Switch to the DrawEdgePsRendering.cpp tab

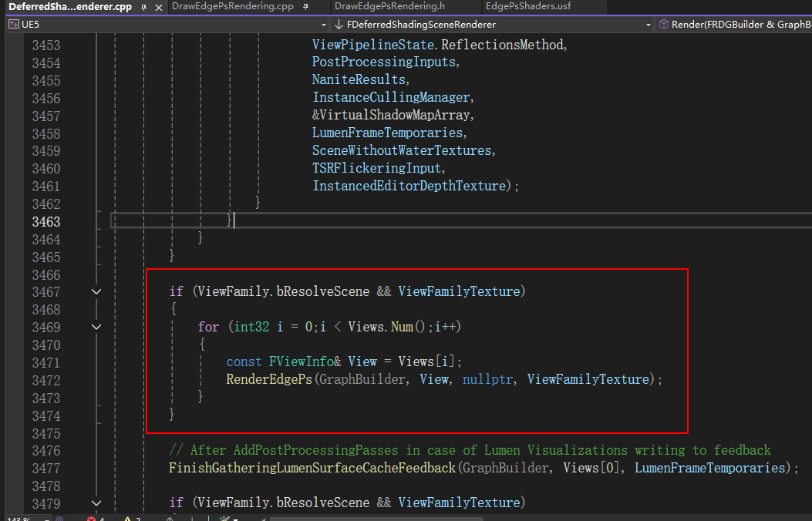point(233,6)
